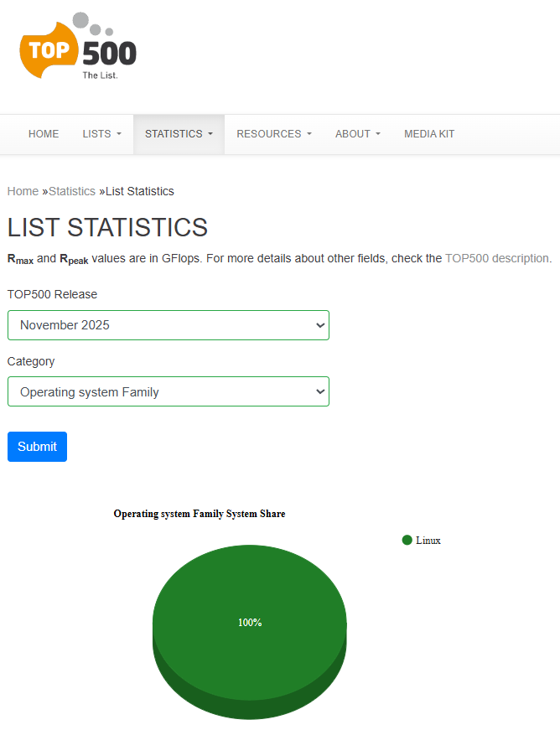Click the 100% label on the pie chart
Viewport: 560px width, 730px height.
point(250,623)
